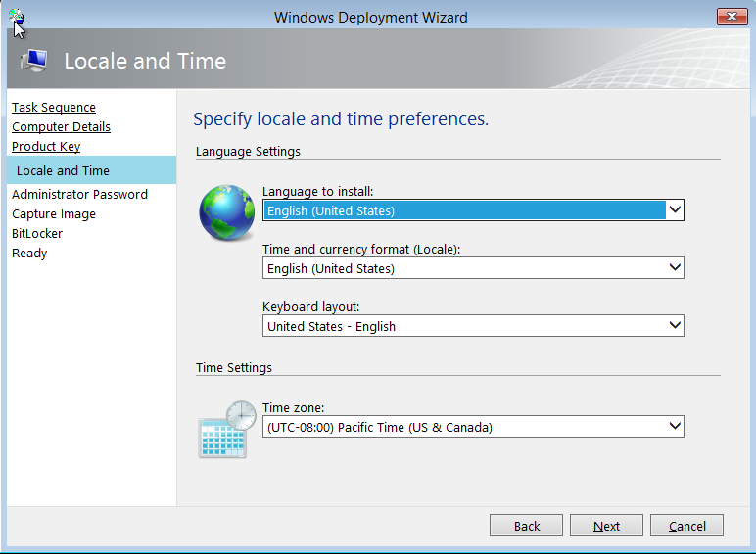Click the Locale combo box arrow

click(x=675, y=267)
